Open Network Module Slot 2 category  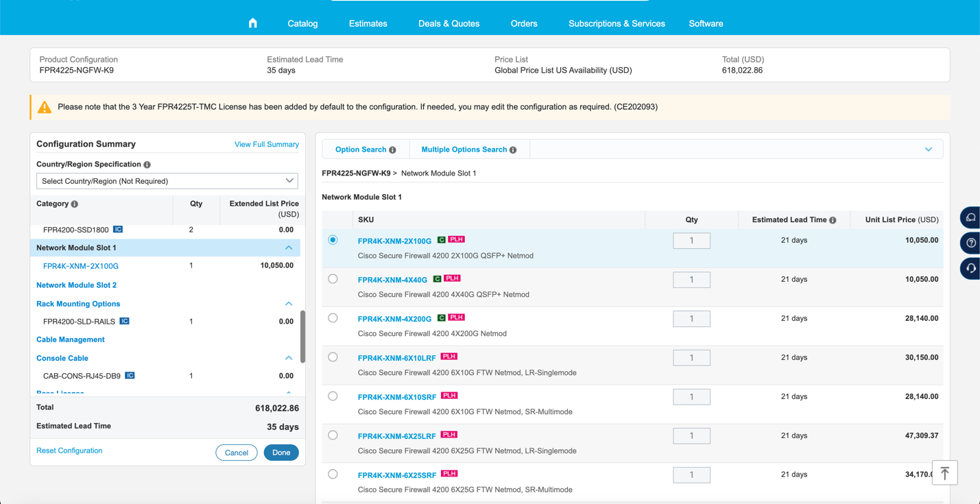[76, 285]
